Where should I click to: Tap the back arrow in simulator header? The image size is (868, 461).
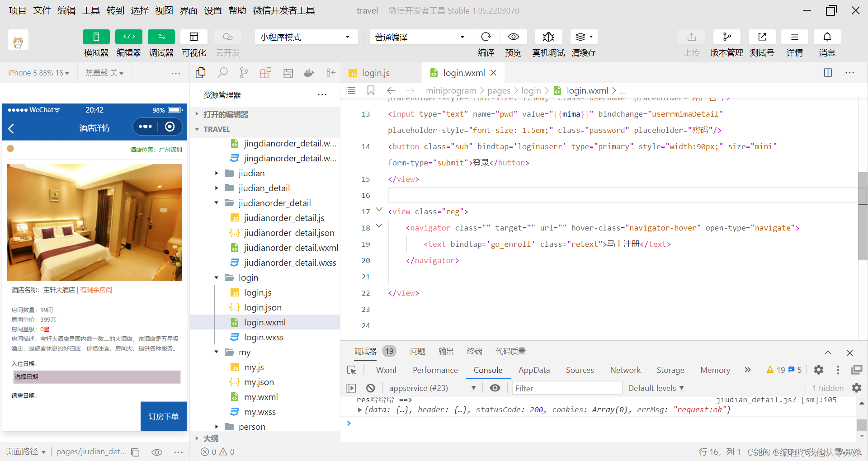(x=11, y=128)
